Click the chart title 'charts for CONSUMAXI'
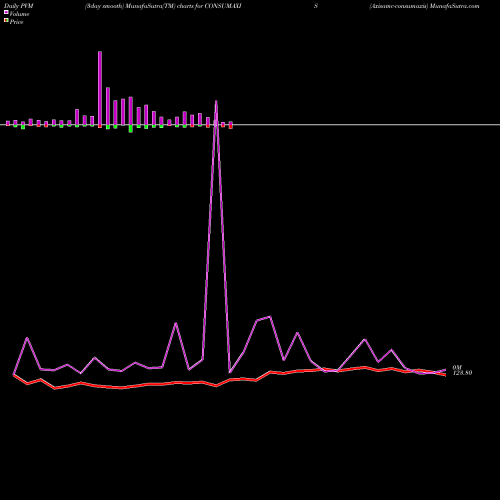This screenshot has width=500, height=500. point(209,6)
